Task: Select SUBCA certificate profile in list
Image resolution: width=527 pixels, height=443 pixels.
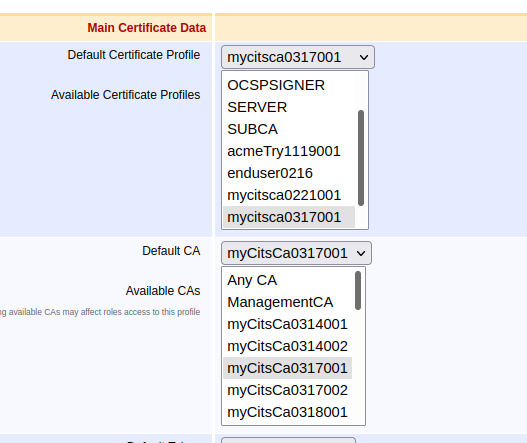Action: 289,129
